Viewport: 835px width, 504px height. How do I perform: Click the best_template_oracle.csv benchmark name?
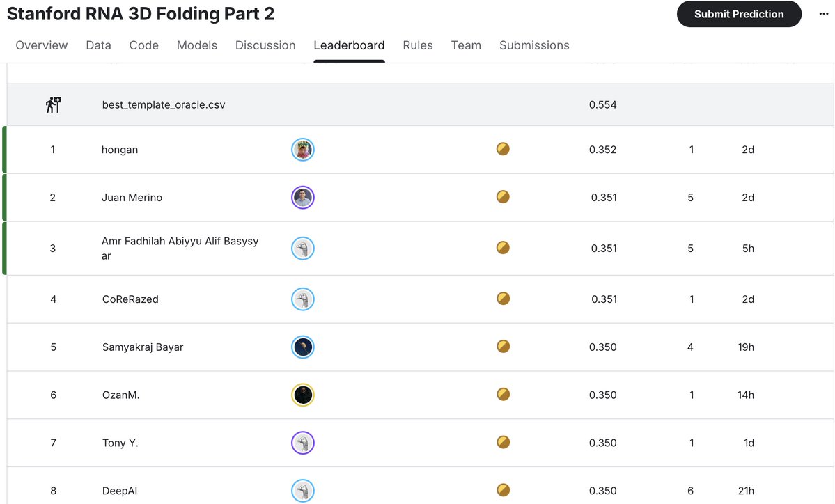point(164,105)
